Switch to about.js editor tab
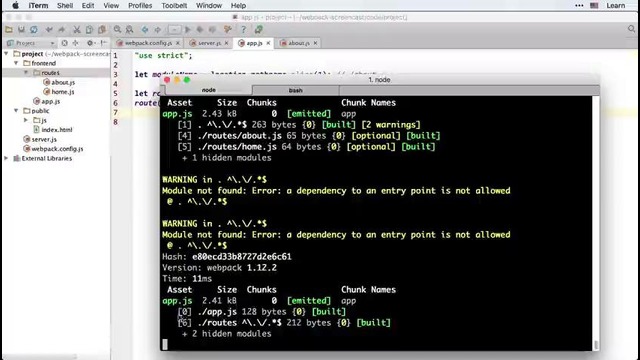 click(x=299, y=43)
